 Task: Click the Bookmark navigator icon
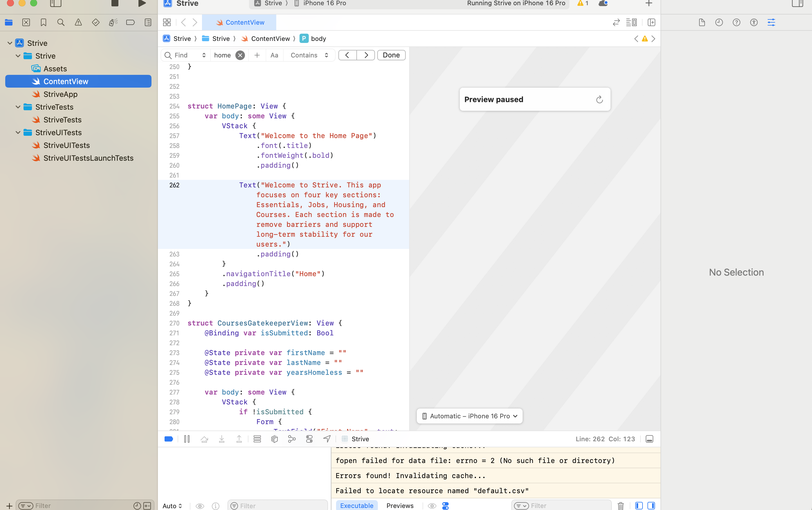click(x=44, y=22)
